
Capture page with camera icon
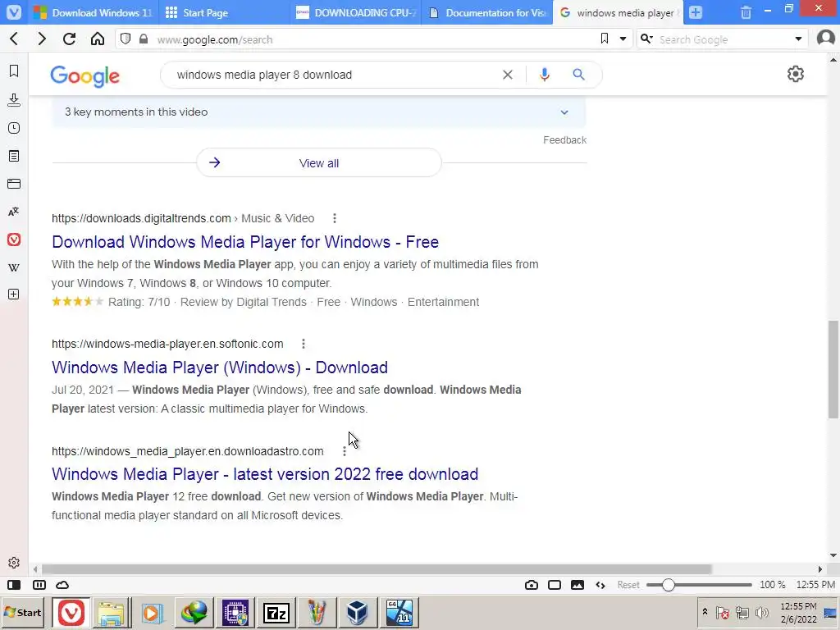[532, 585]
